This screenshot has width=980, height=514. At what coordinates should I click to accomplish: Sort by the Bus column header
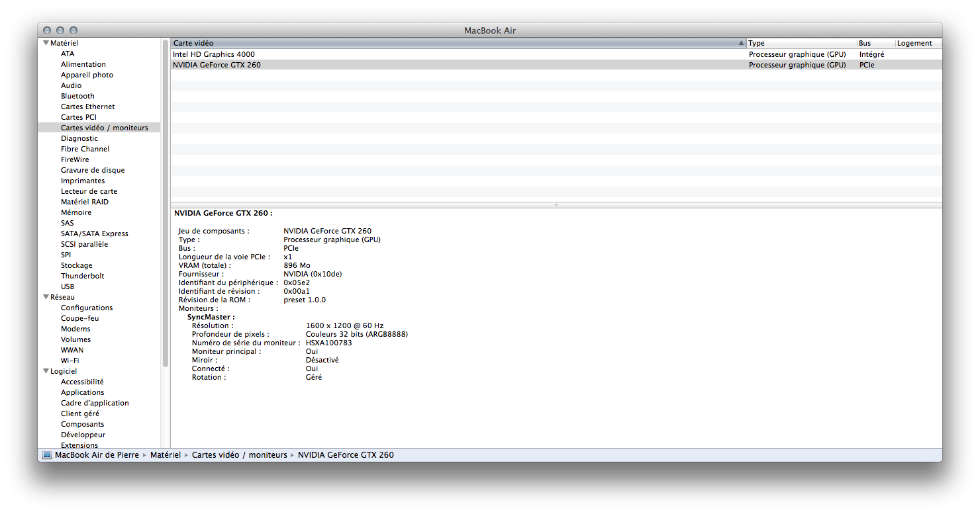(x=873, y=43)
